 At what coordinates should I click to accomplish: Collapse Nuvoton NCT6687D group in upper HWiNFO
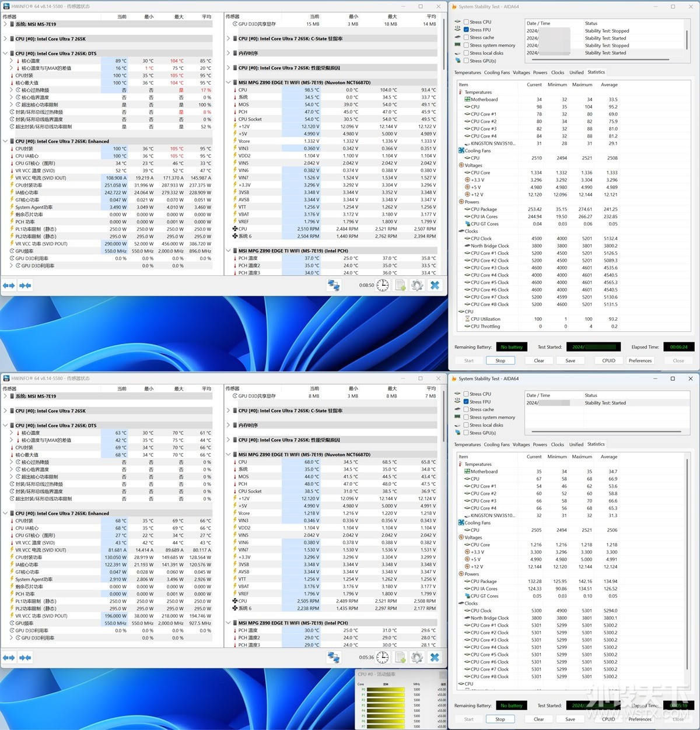pyautogui.click(x=229, y=83)
